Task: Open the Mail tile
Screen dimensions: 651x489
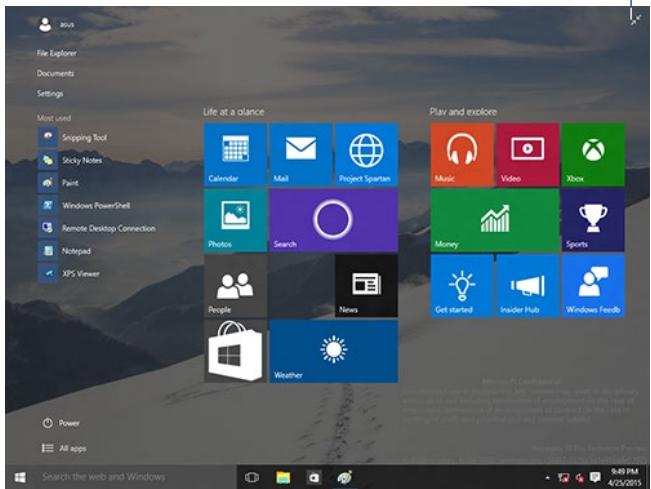Action: [301, 154]
